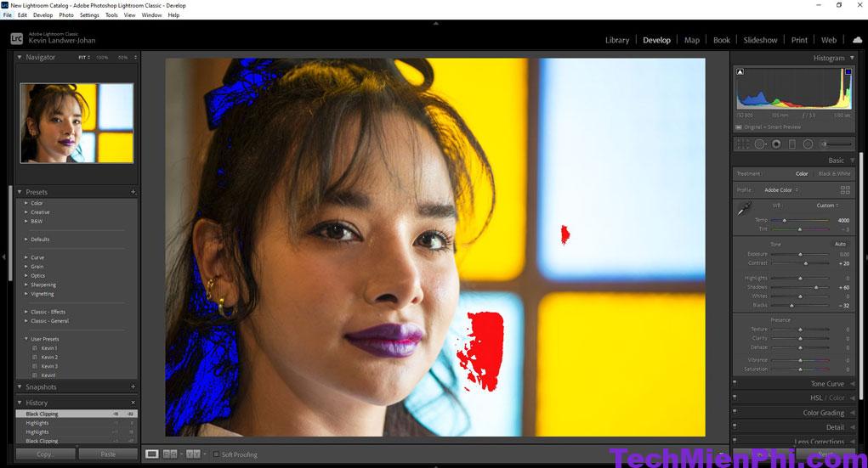Collapse the History panel
Screen dimensions: 868x468
tap(20, 403)
